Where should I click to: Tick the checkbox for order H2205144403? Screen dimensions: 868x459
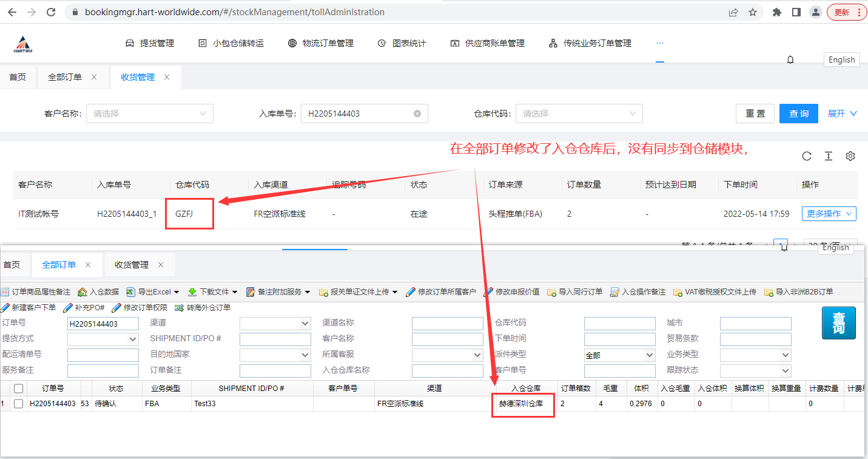coord(19,404)
